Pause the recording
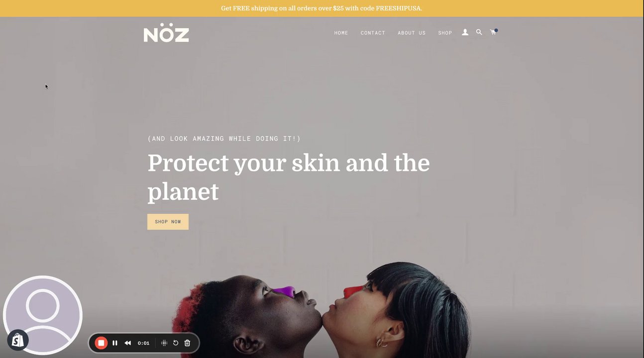This screenshot has height=358, width=644. [x=115, y=343]
